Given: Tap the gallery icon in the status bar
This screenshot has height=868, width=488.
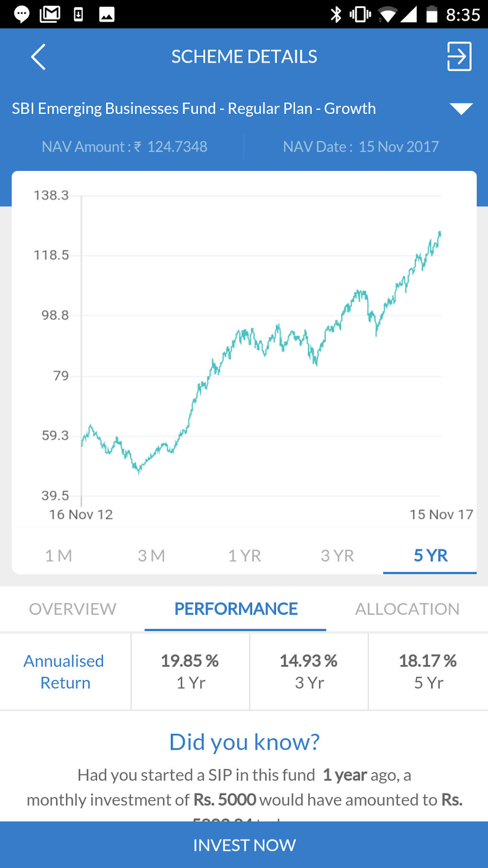Looking at the screenshot, I should pos(106,14).
